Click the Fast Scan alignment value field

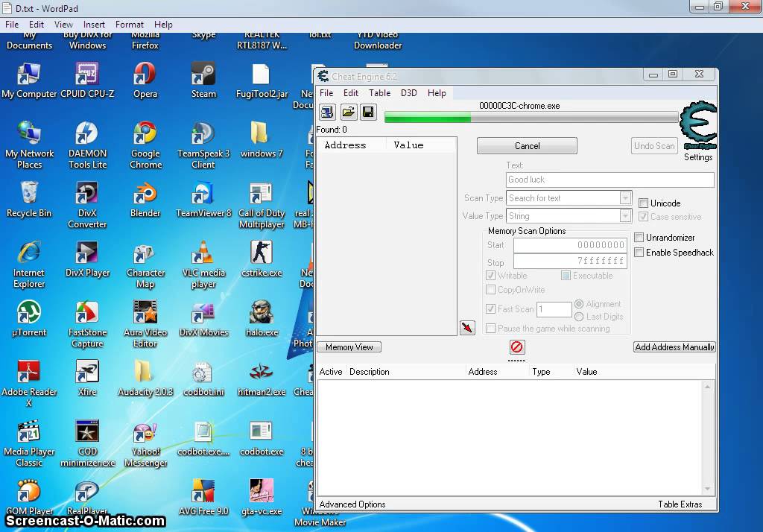pos(554,309)
